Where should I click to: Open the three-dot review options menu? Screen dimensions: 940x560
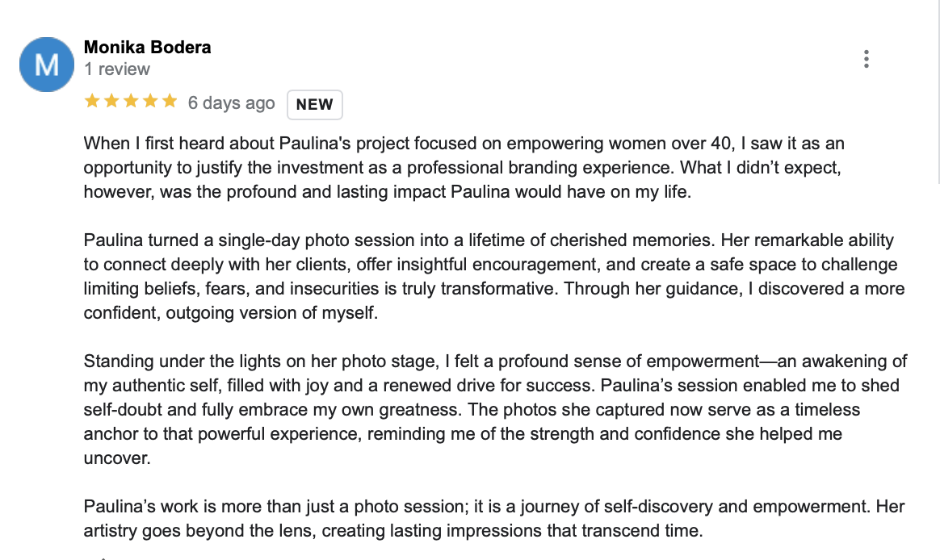(866, 59)
